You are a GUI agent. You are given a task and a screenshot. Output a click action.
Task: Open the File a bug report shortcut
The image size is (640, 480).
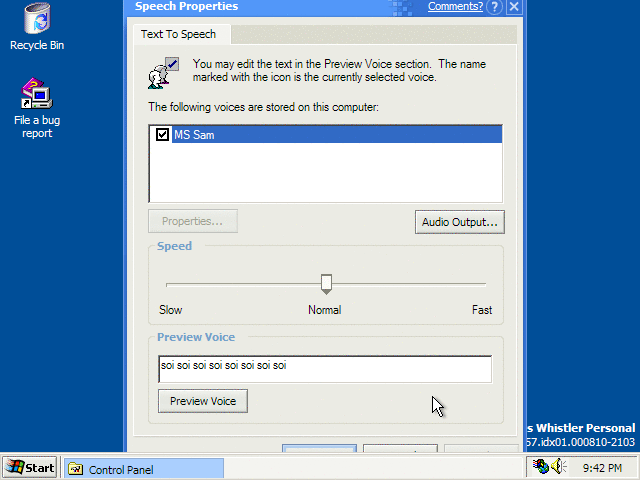point(37,108)
